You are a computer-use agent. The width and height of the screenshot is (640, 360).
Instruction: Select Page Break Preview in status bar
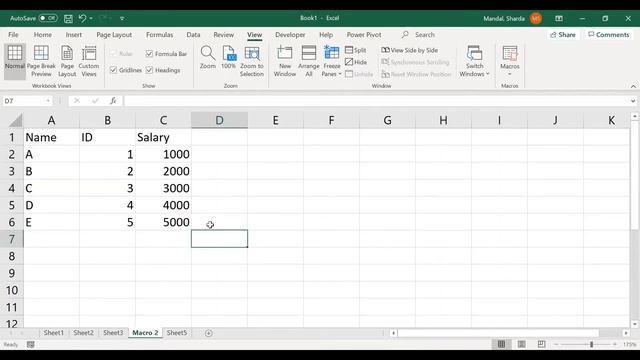pos(541,344)
